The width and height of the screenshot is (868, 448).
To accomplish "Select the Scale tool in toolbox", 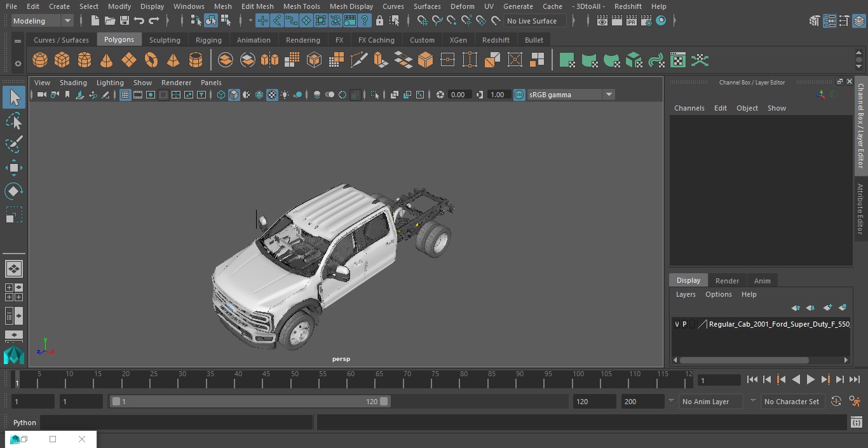I will click(x=13, y=215).
